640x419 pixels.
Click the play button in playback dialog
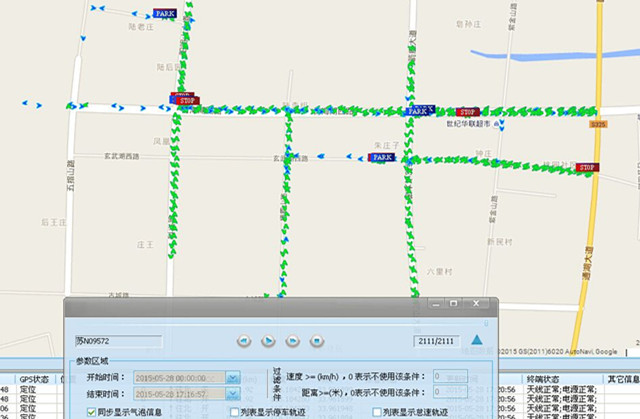click(x=268, y=341)
